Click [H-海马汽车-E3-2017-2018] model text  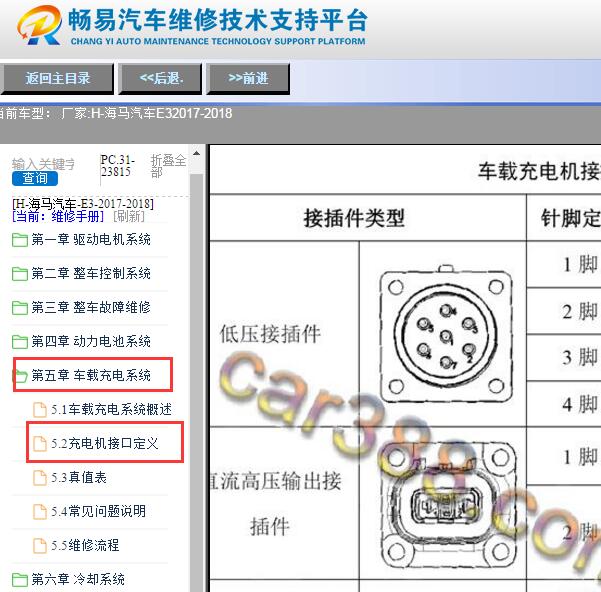(83, 204)
